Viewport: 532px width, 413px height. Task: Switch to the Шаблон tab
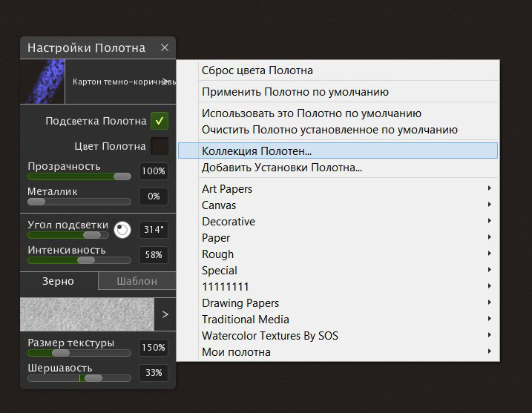click(x=137, y=281)
